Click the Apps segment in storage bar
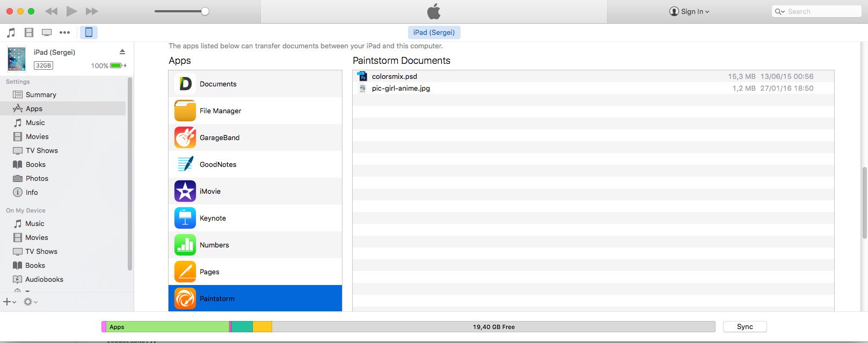This screenshot has height=343, width=868. click(x=167, y=326)
